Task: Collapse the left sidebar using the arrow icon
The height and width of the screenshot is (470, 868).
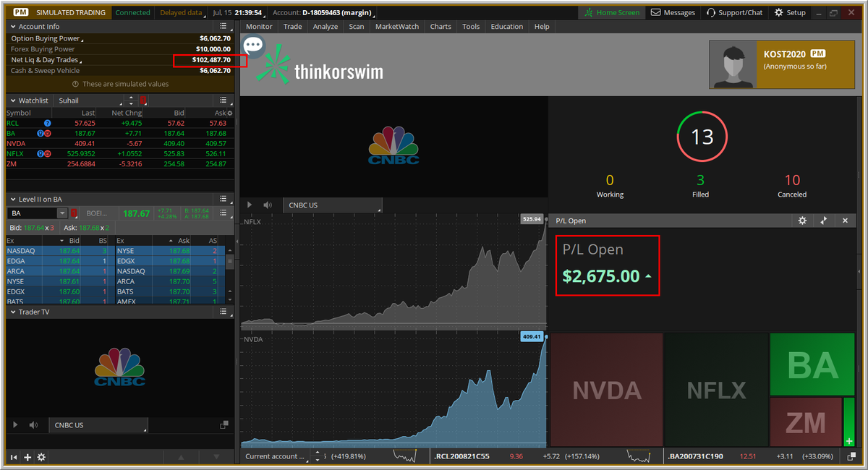Action: coord(14,457)
